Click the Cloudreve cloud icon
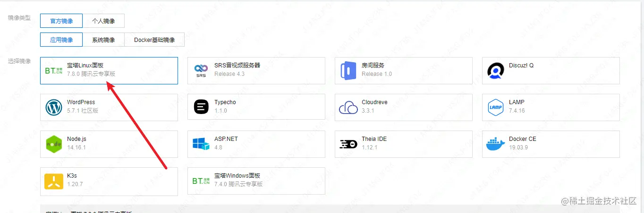 (348, 107)
